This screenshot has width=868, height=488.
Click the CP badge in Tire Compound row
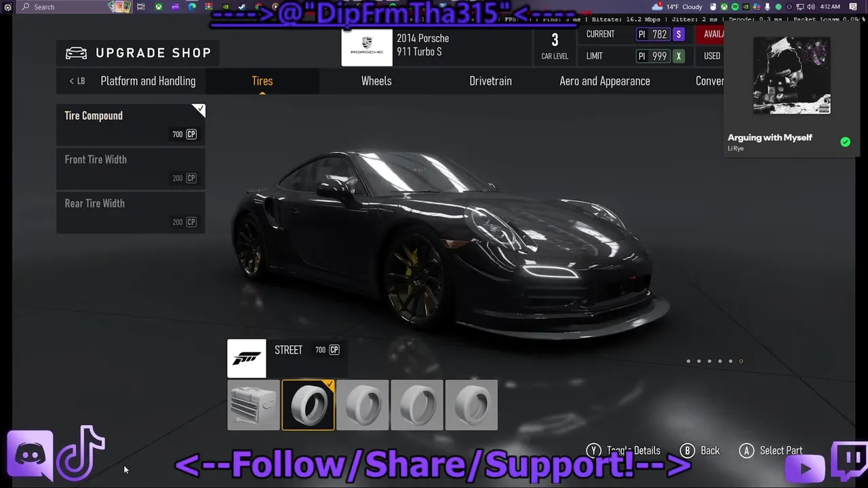[x=191, y=134]
